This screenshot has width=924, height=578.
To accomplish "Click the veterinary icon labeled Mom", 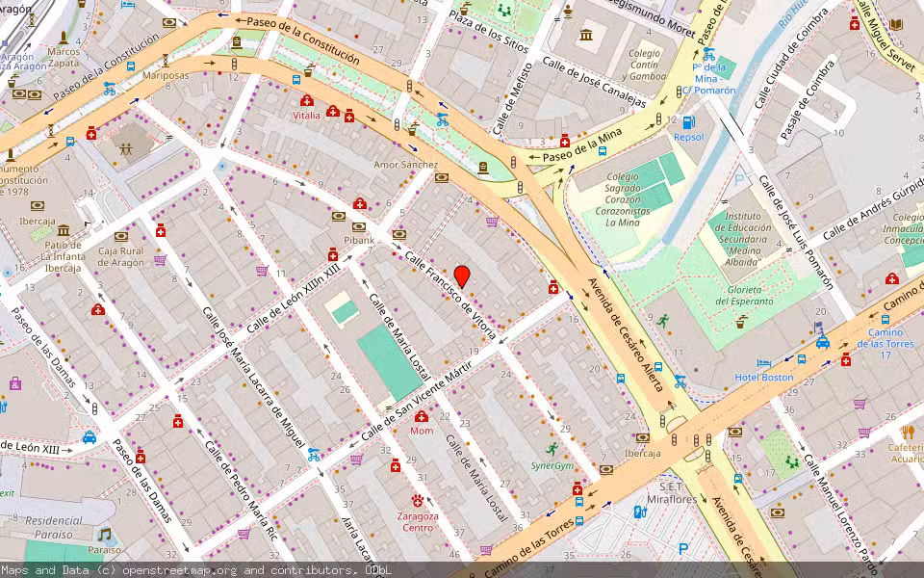I will tap(421, 417).
